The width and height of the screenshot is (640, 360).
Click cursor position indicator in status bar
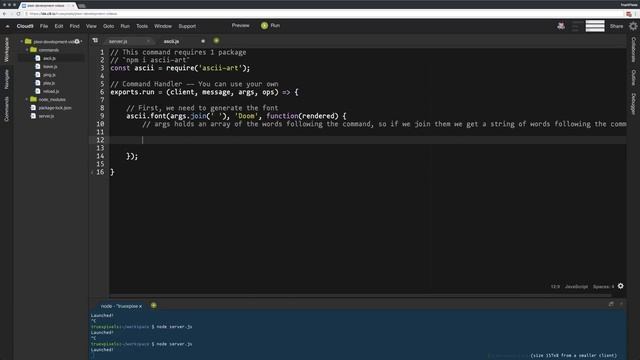tap(555, 287)
